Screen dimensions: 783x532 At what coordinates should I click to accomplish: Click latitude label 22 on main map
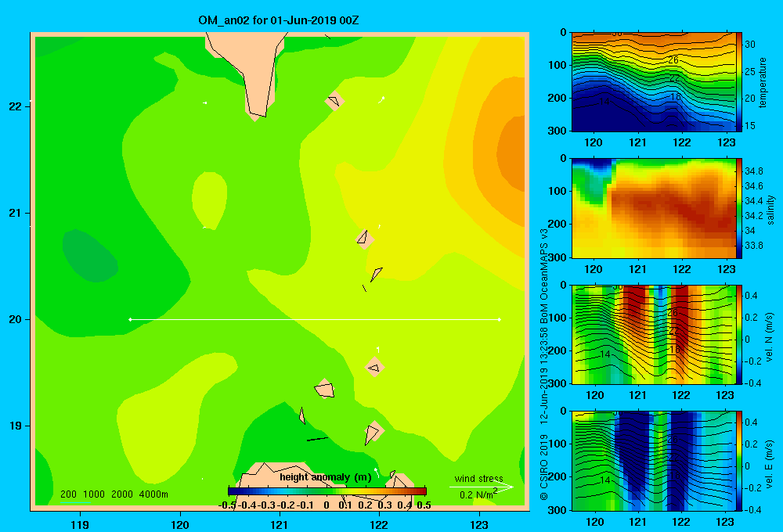click(x=15, y=106)
